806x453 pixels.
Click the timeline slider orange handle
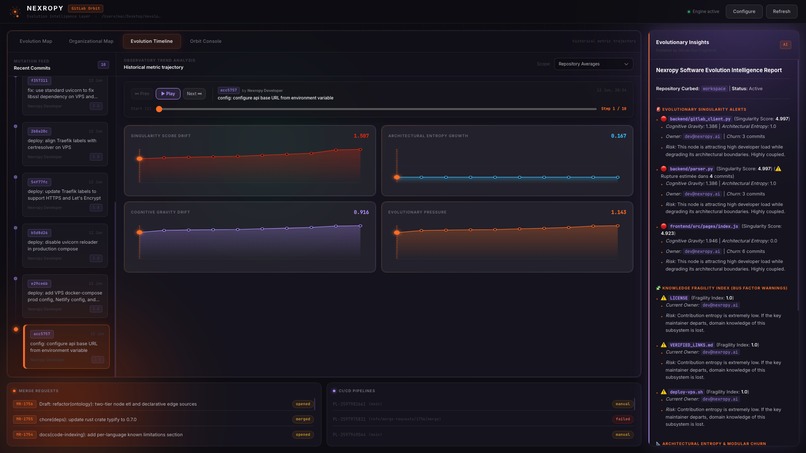click(159, 109)
